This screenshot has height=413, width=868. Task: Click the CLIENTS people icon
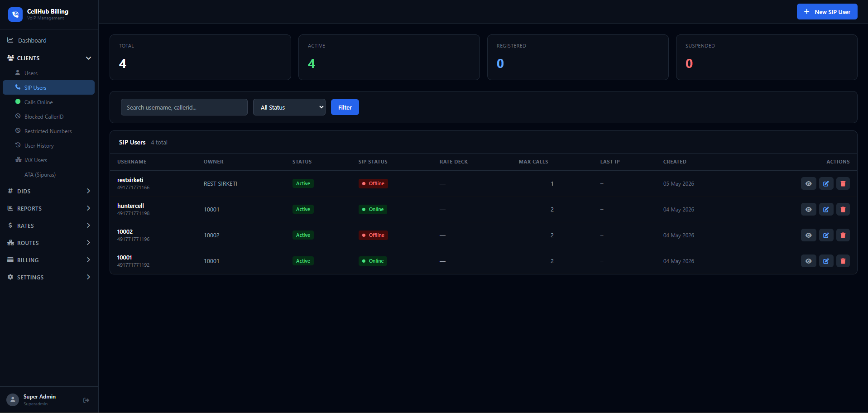[10, 58]
